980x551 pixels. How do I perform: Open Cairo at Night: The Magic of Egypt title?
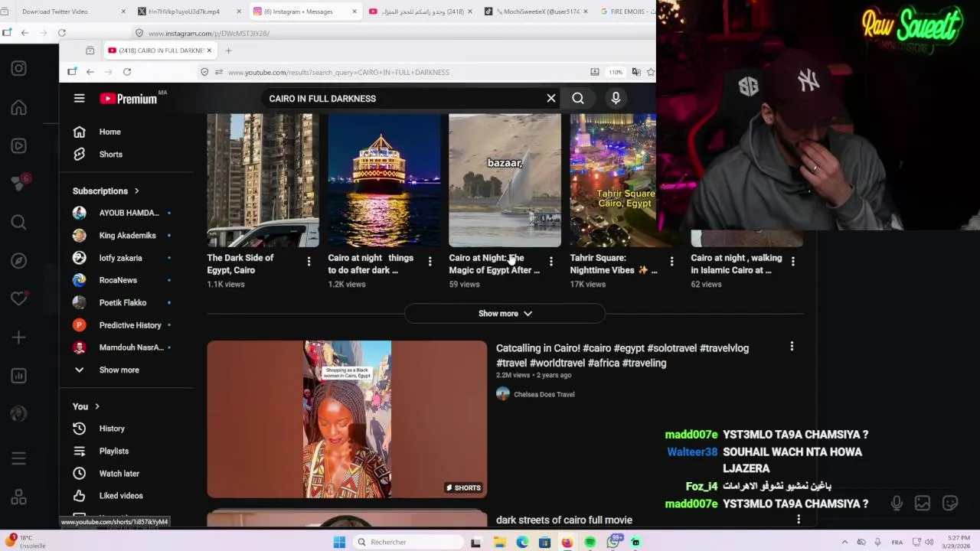[494, 264]
